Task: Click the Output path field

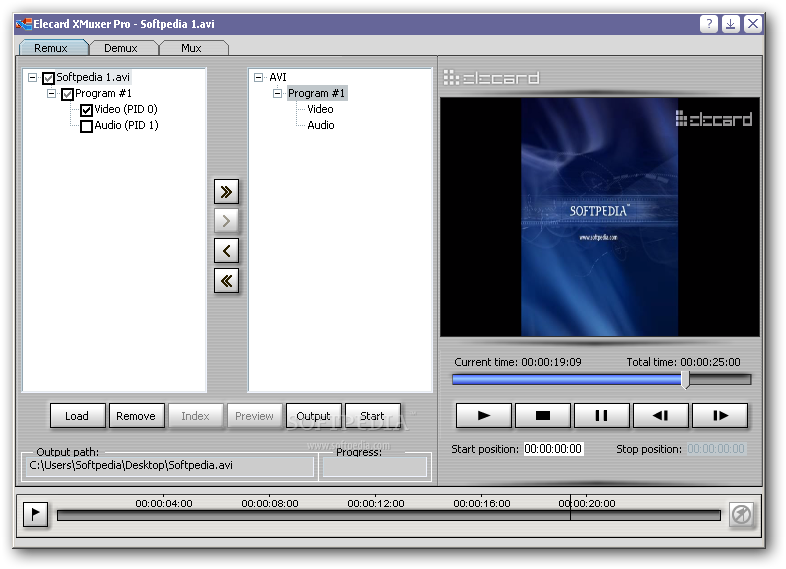Action: click(x=170, y=466)
